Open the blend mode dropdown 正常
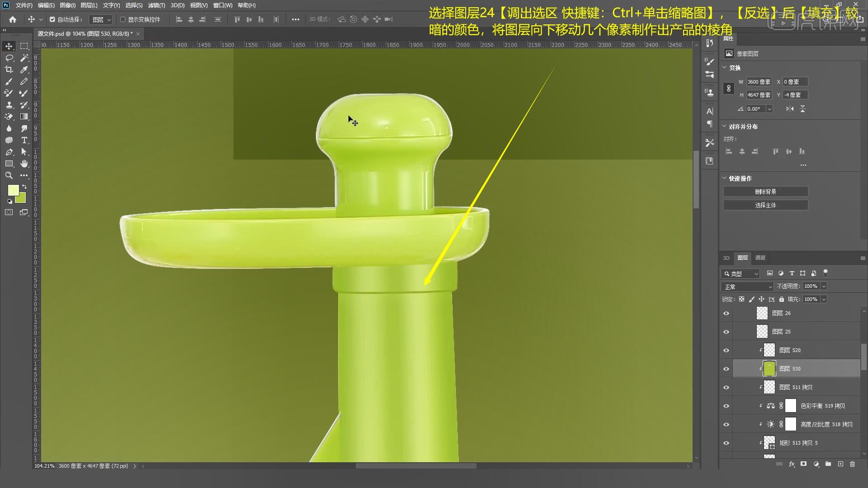The image size is (868, 488). pos(748,287)
